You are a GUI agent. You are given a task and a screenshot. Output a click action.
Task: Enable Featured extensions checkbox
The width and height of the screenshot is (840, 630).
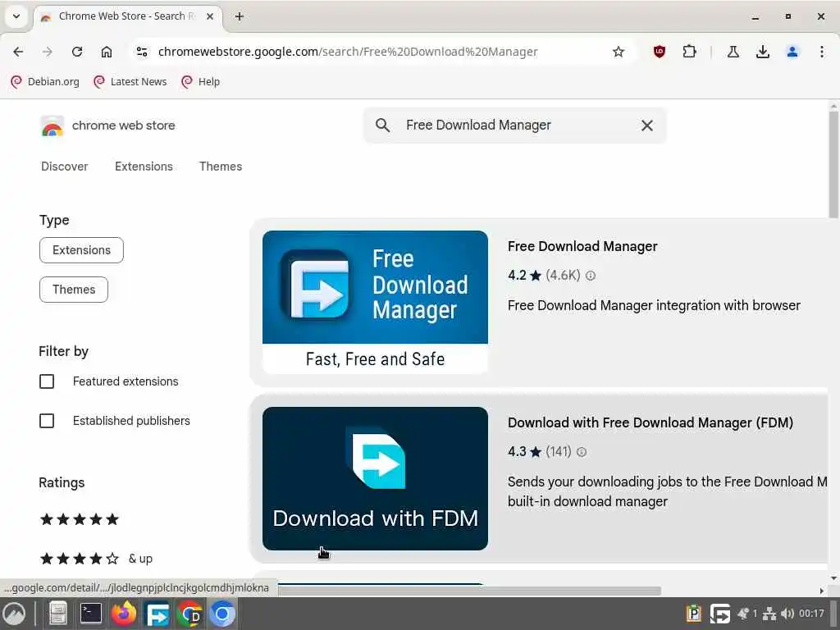[47, 381]
